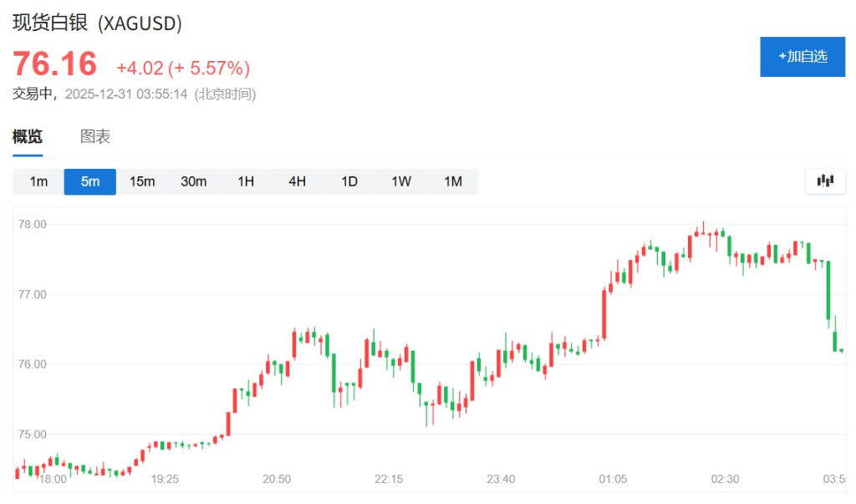This screenshot has height=504, width=856.
Task: Select the 5m timeframe
Action: [x=90, y=181]
